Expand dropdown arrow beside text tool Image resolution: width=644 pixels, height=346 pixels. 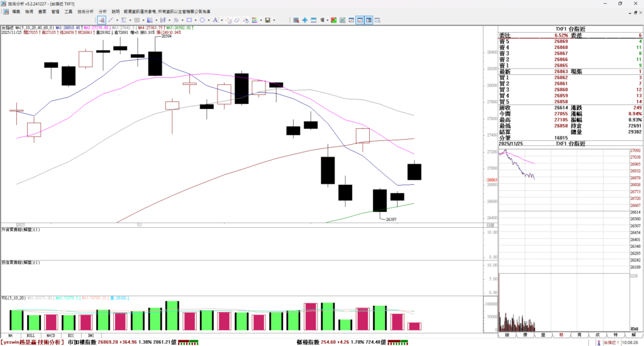(221, 20)
